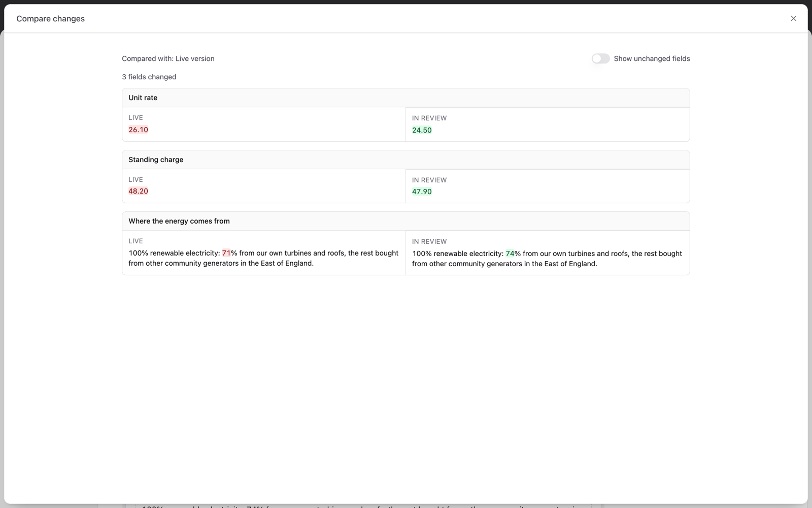The width and height of the screenshot is (812, 508).
Task: Close the Compare changes dialog
Action: tap(793, 18)
